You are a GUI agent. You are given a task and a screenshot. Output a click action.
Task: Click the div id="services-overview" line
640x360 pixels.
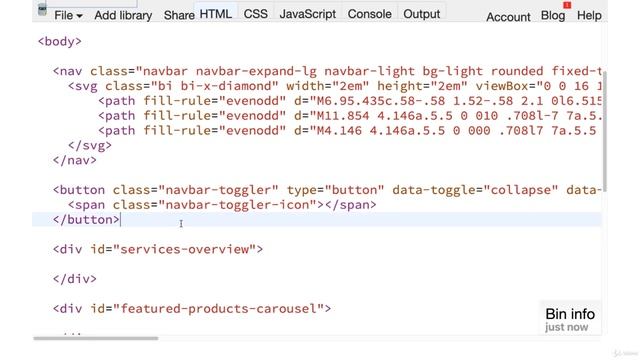(158, 249)
